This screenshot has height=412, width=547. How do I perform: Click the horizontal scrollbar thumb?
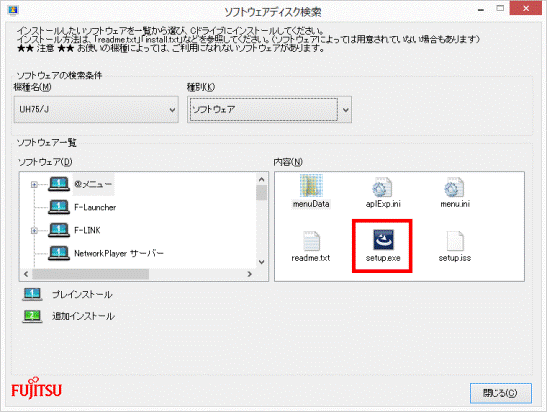click(91, 274)
